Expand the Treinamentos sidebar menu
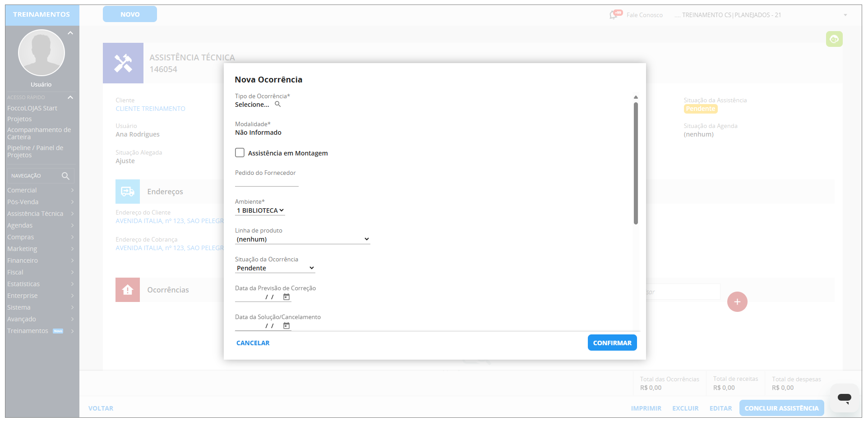The height and width of the screenshot is (425, 868). 40,331
